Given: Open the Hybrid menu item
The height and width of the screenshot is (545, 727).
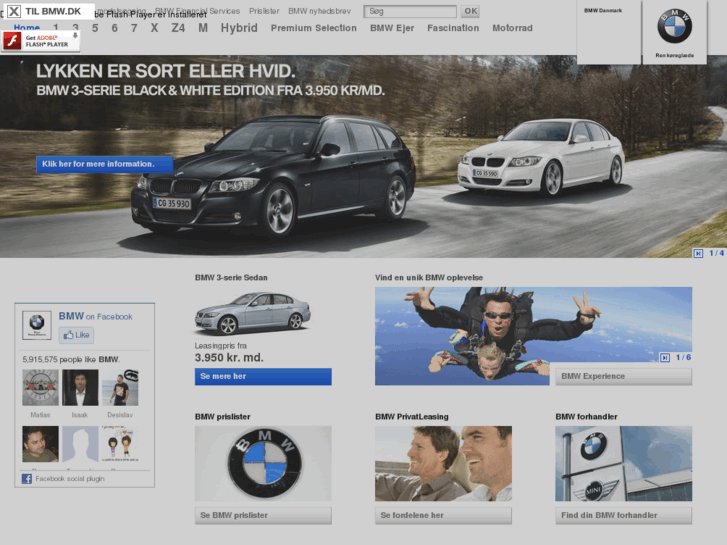Looking at the screenshot, I should [x=239, y=28].
